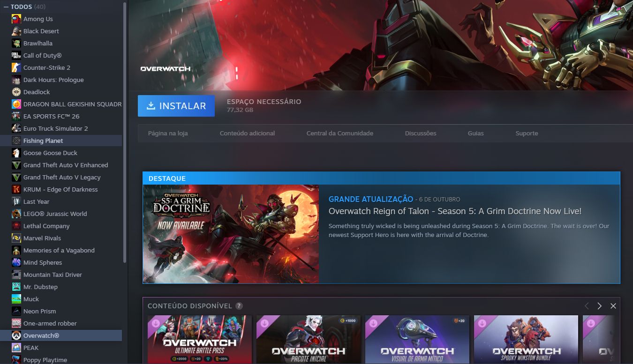
Task: Open the Grim Doctrine featured news image
Action: pyautogui.click(x=231, y=234)
